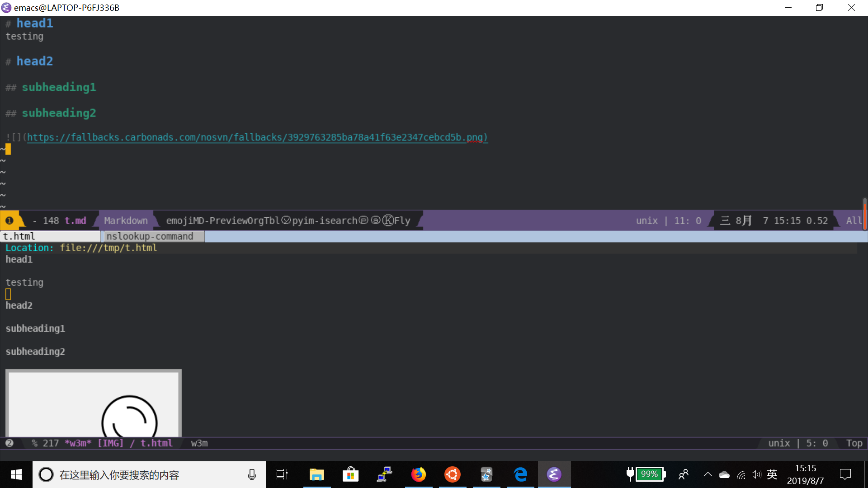Open the carbonads fallback PNG link
Screen dimensions: 868x488
coord(257,137)
